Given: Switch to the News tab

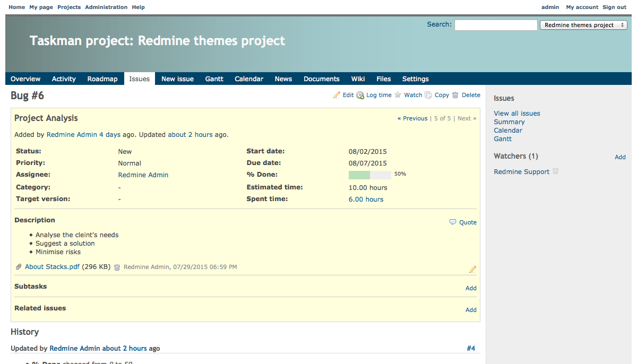Looking at the screenshot, I should 283,79.
